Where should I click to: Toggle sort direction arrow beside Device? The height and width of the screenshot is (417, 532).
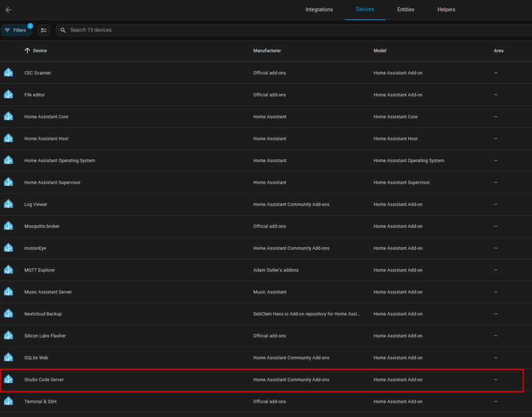click(x=27, y=50)
